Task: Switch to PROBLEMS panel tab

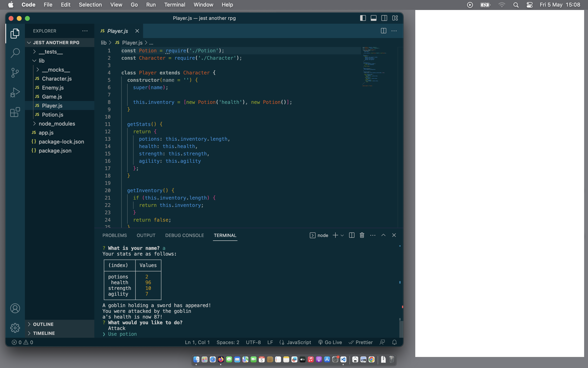Action: (x=115, y=235)
